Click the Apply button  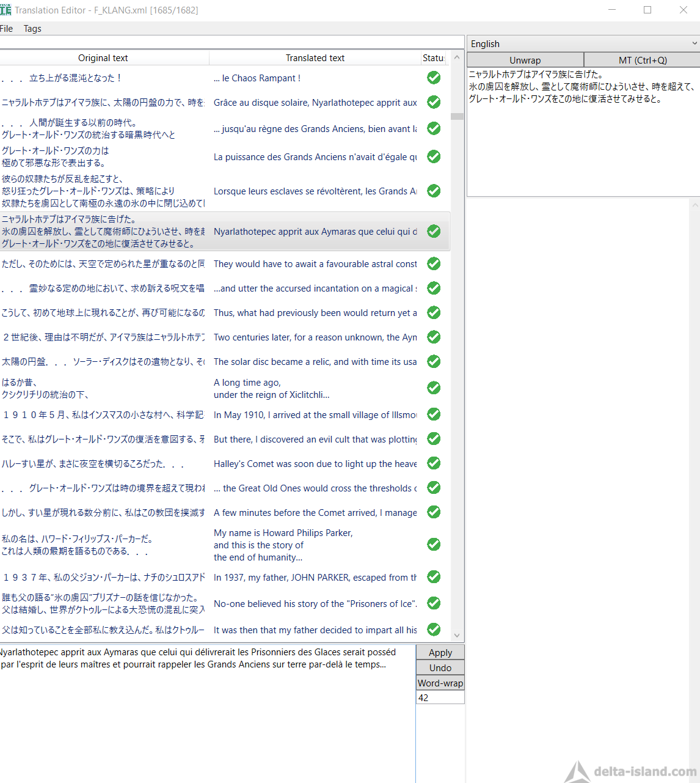[440, 652]
